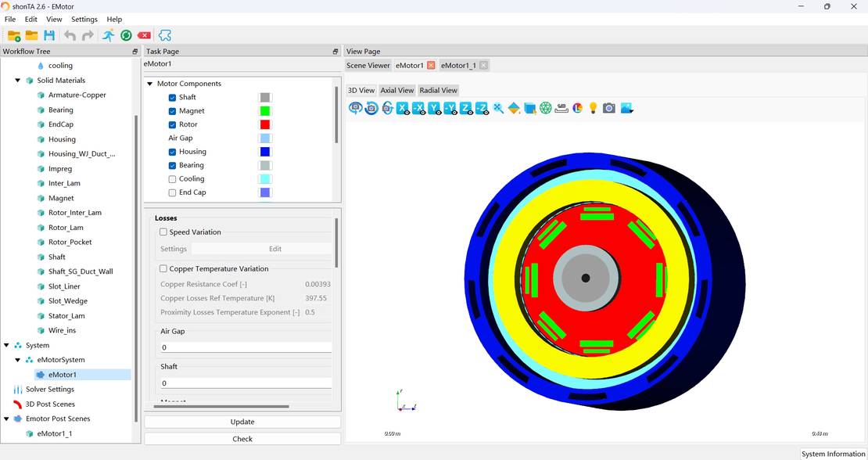The height and width of the screenshot is (460, 868).
Task: Enable the Speed Variation checkbox
Action: 163,232
